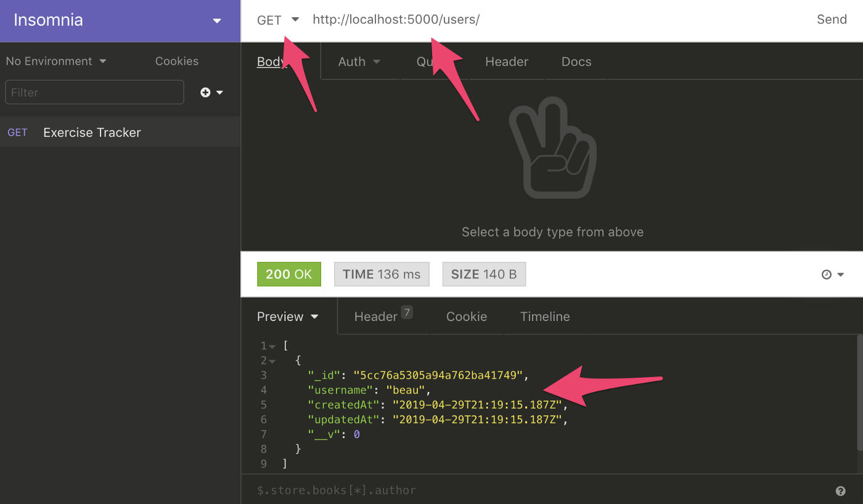
Task: Click the help question mark icon
Action: pyautogui.click(x=840, y=491)
